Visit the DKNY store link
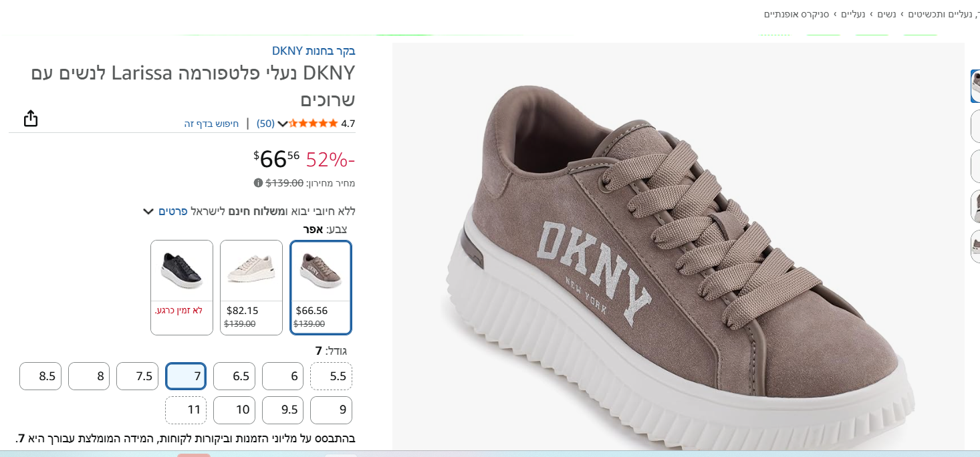Screen dimensions: 980x457 [x=314, y=51]
